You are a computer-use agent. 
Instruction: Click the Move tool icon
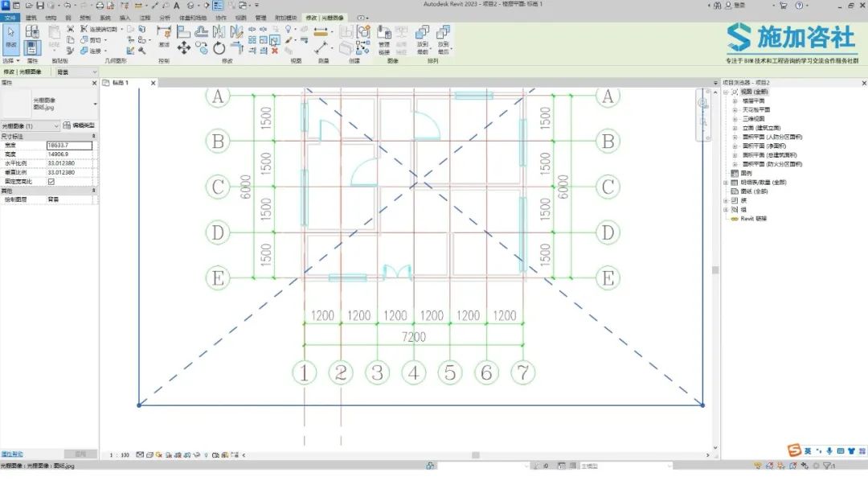click(184, 48)
